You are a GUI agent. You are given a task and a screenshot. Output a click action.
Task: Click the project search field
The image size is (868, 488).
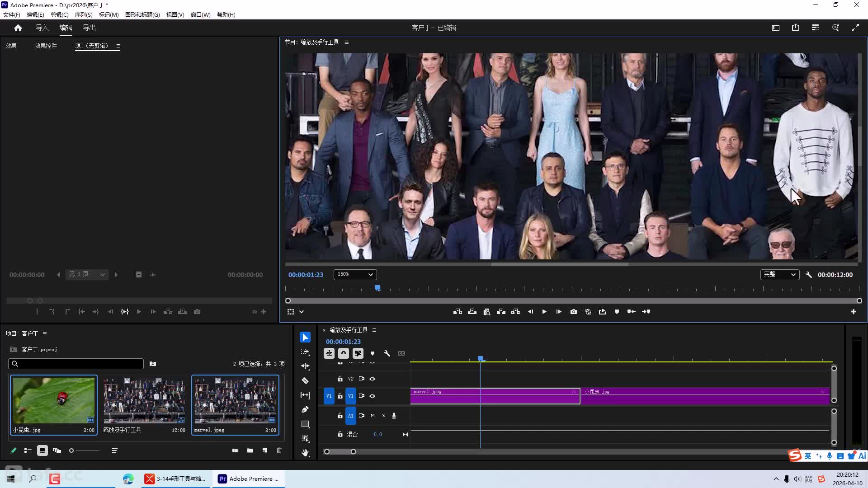(76, 364)
